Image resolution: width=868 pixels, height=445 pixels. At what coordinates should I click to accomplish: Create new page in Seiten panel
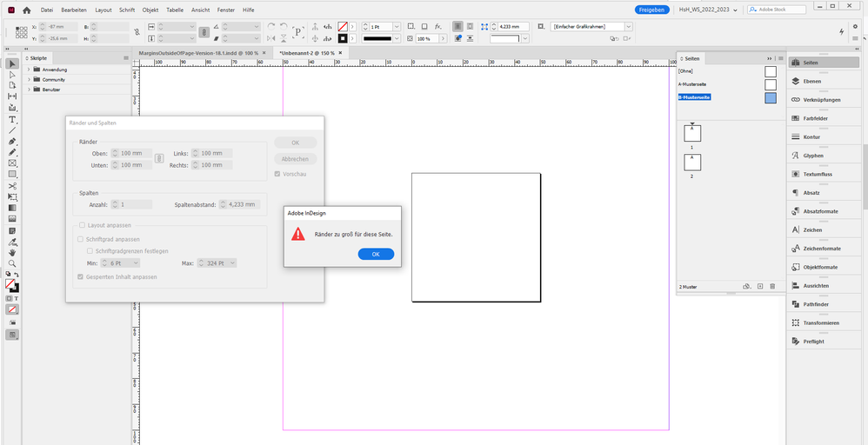coord(760,286)
